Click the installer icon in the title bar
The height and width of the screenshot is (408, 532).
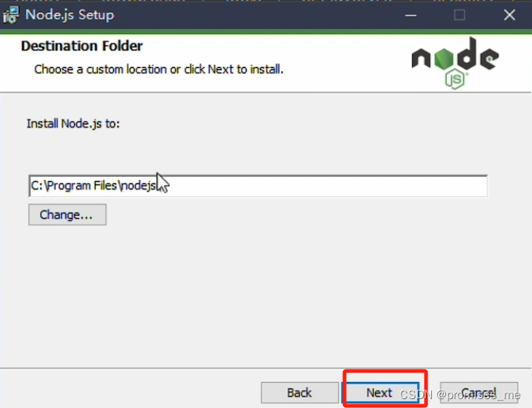tap(10, 15)
